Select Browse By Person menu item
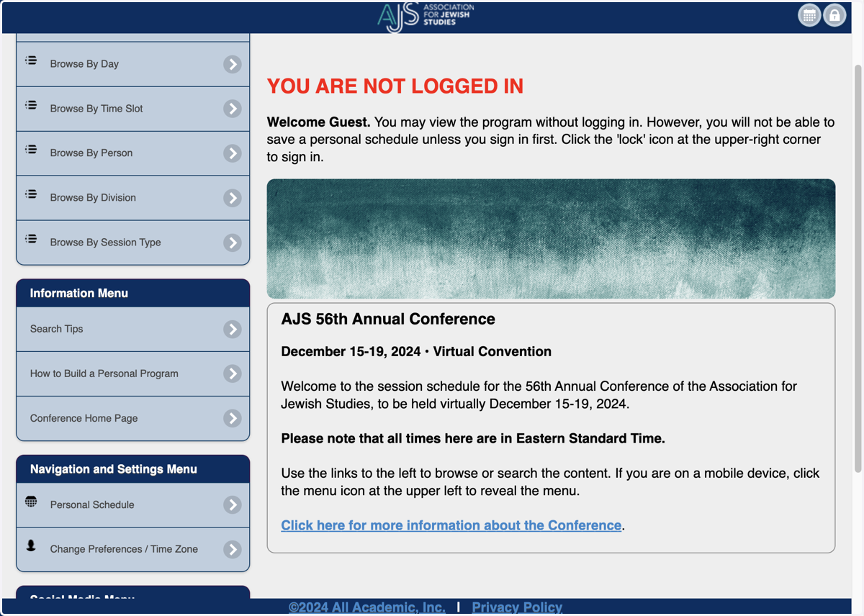Image resolution: width=864 pixels, height=616 pixels. click(x=133, y=153)
